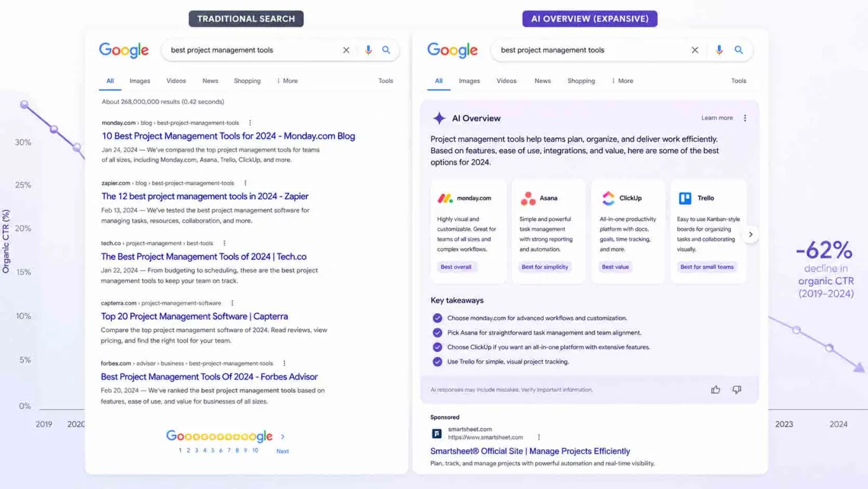This screenshot has width=868, height=489.
Task: Go to results page 10
Action: [x=255, y=451]
